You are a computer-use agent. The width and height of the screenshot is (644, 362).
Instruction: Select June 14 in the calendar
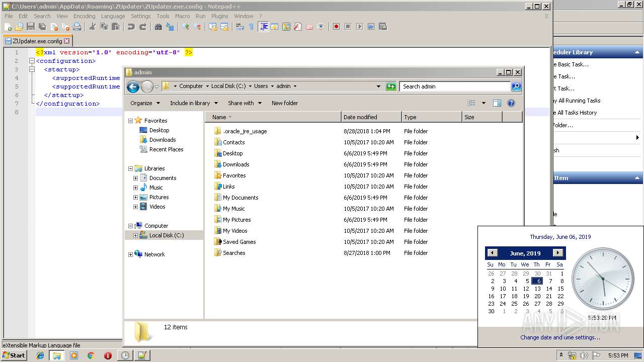click(549, 289)
